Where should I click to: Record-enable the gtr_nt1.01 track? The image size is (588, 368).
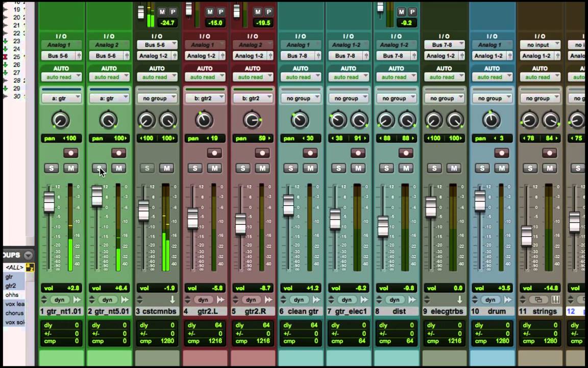[x=71, y=153]
